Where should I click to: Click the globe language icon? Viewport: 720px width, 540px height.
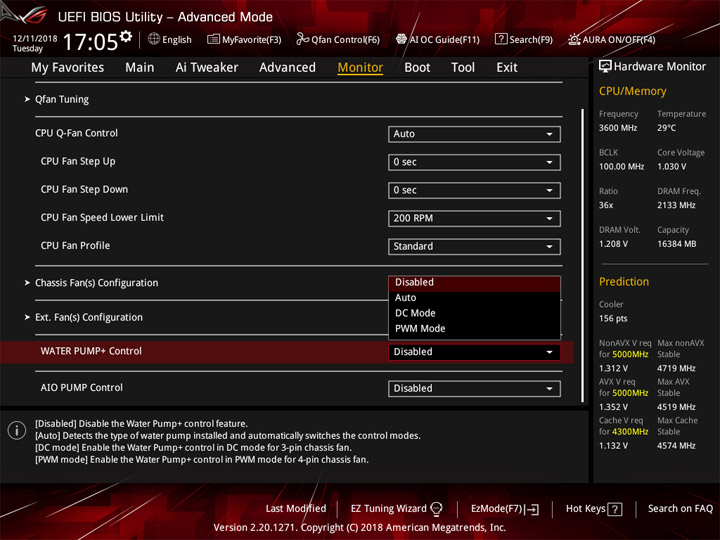(x=154, y=39)
